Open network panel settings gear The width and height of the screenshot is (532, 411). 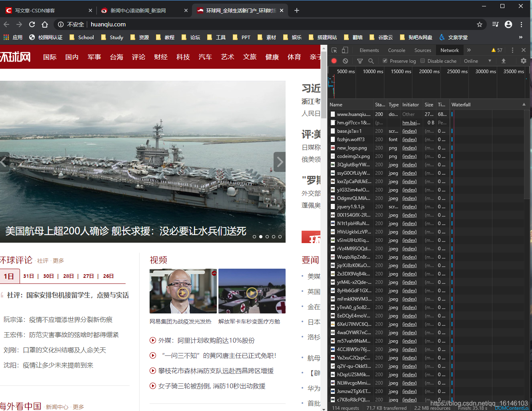(524, 61)
